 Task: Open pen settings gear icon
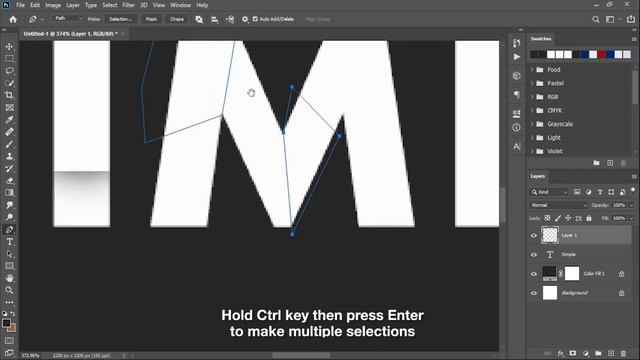(245, 19)
